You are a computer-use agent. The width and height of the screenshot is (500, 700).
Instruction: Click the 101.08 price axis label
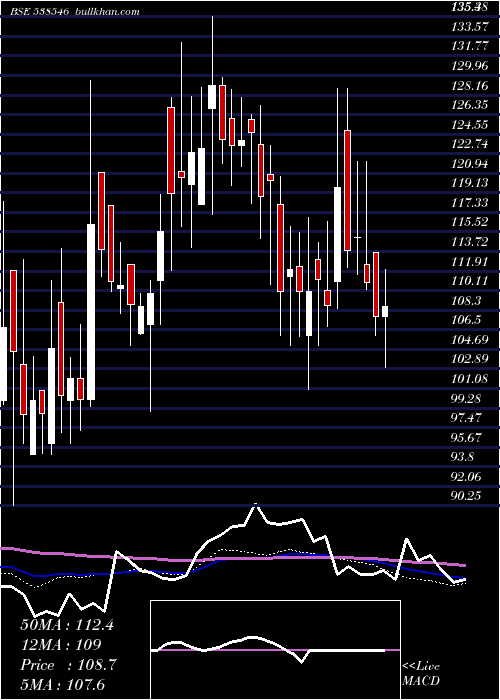(469, 379)
